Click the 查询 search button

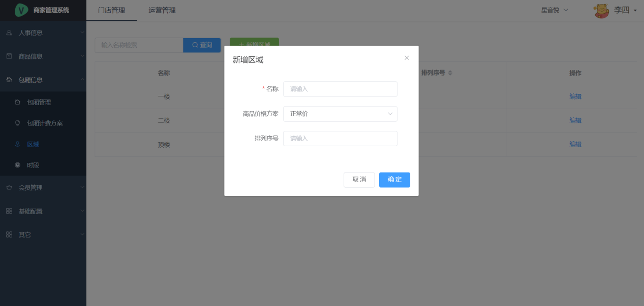click(202, 45)
